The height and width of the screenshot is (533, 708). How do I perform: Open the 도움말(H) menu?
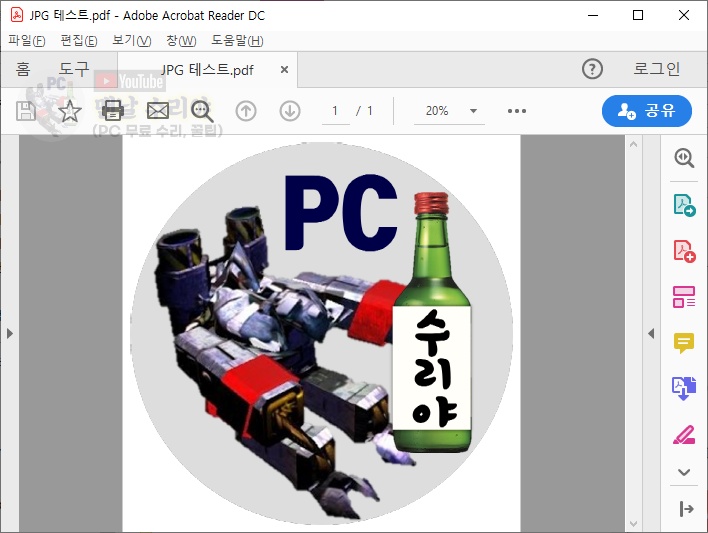[x=237, y=41]
